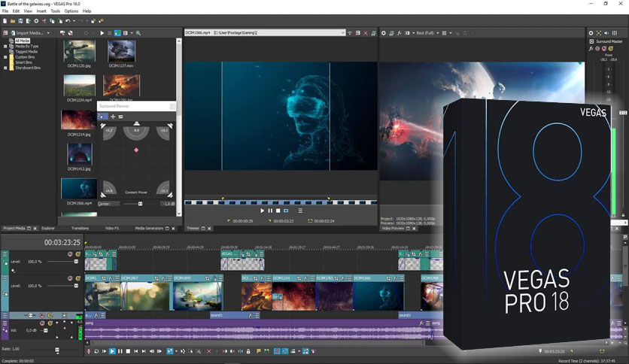
Task: Solo the second video track
Action: 76,278
